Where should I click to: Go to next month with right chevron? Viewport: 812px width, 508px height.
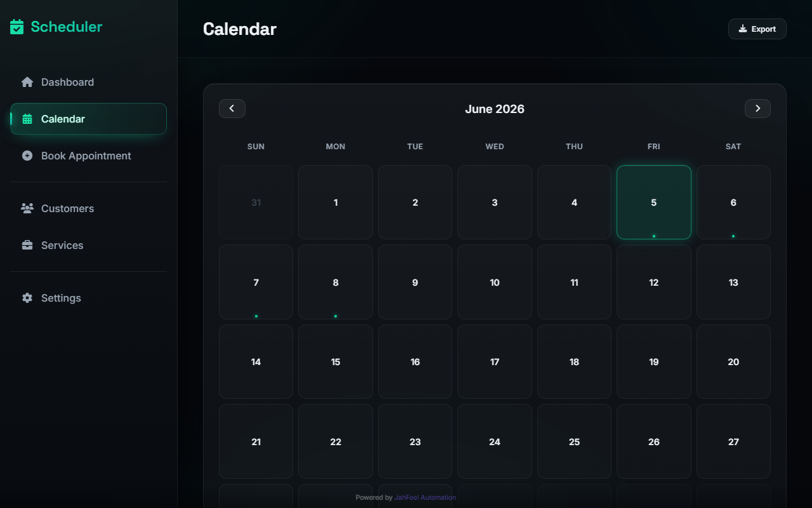tap(757, 109)
